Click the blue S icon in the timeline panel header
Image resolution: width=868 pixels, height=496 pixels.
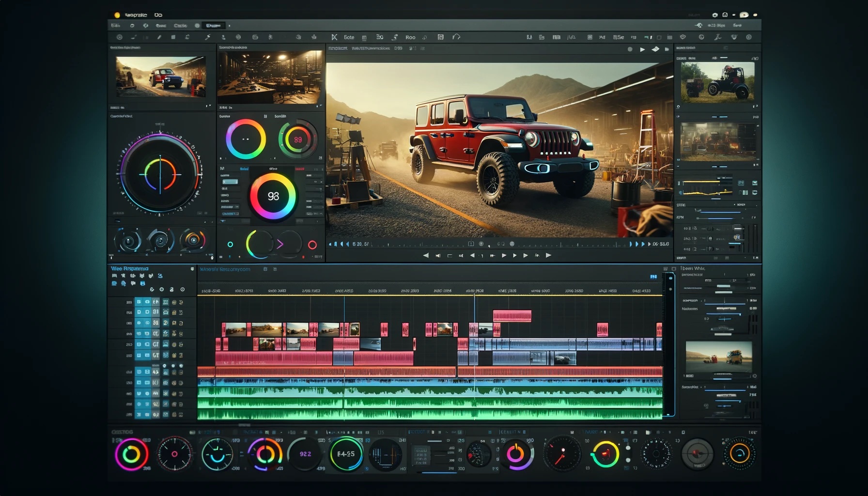coord(160,276)
